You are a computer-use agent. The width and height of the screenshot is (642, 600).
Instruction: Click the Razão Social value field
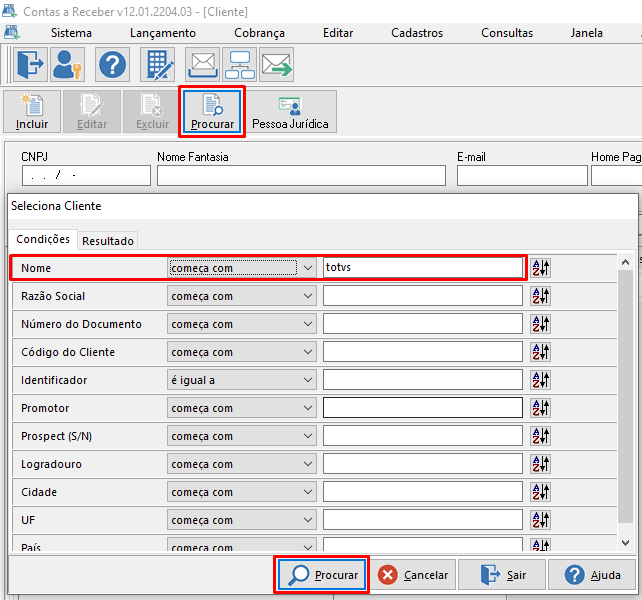(423, 296)
